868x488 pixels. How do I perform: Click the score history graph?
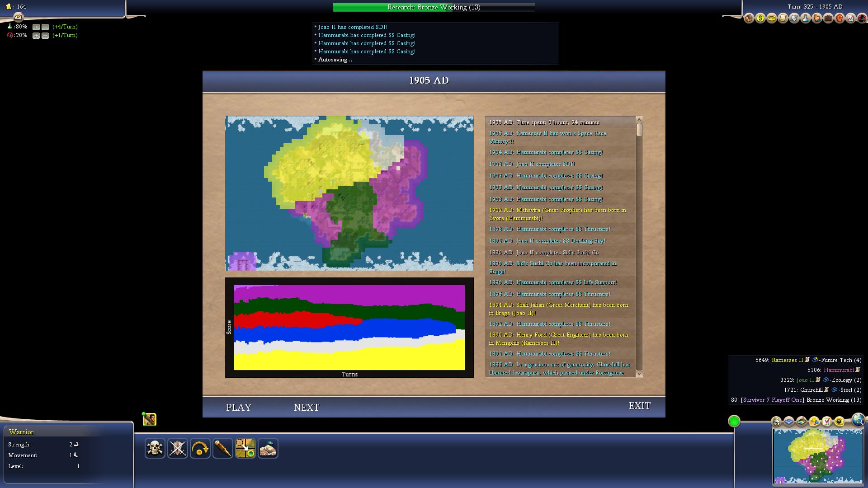(349, 328)
